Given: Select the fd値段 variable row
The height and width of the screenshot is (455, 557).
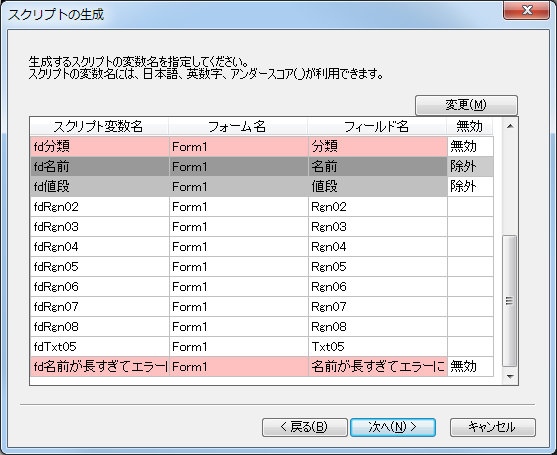Looking at the screenshot, I should point(262,186).
